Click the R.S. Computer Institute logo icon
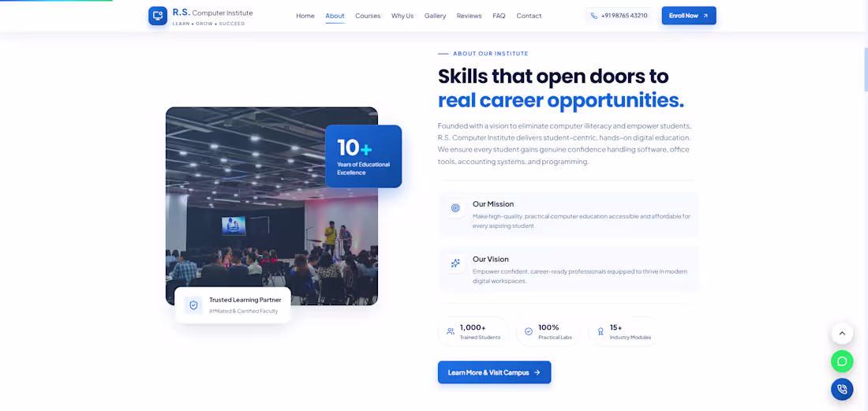Viewport: 868px width, 411px height. coord(158,16)
